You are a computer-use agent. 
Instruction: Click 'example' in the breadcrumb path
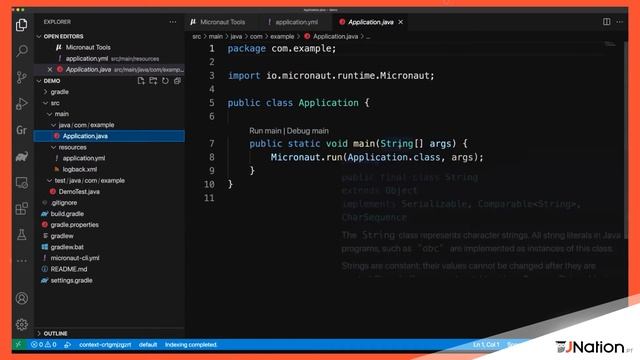(x=282, y=36)
